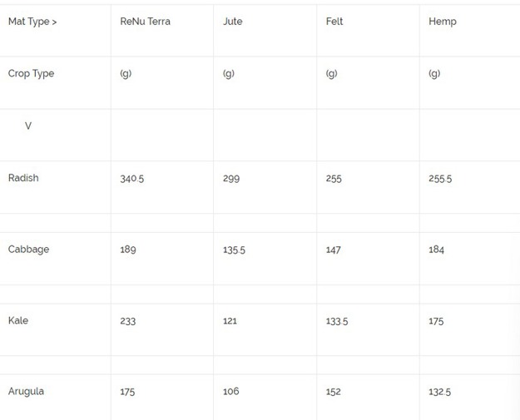Click the Kale Jute value 121

[x=230, y=321]
